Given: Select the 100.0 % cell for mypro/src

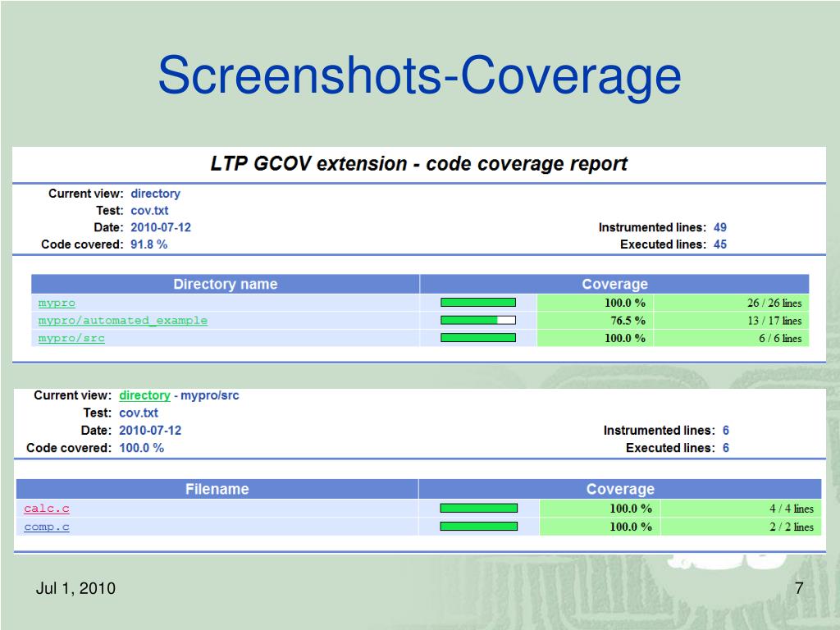Looking at the screenshot, I should click(x=596, y=338).
